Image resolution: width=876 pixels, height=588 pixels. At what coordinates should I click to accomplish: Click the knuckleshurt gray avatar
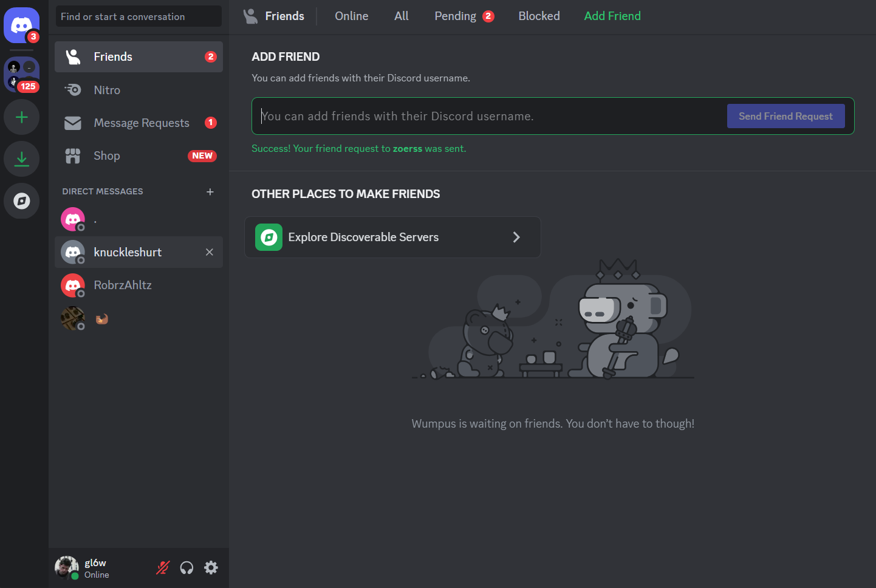tap(73, 252)
